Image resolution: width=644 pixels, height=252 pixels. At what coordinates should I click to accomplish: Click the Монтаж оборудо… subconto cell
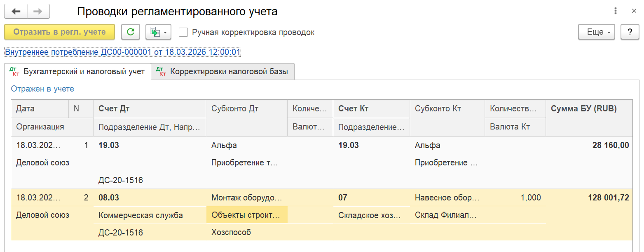click(x=246, y=198)
